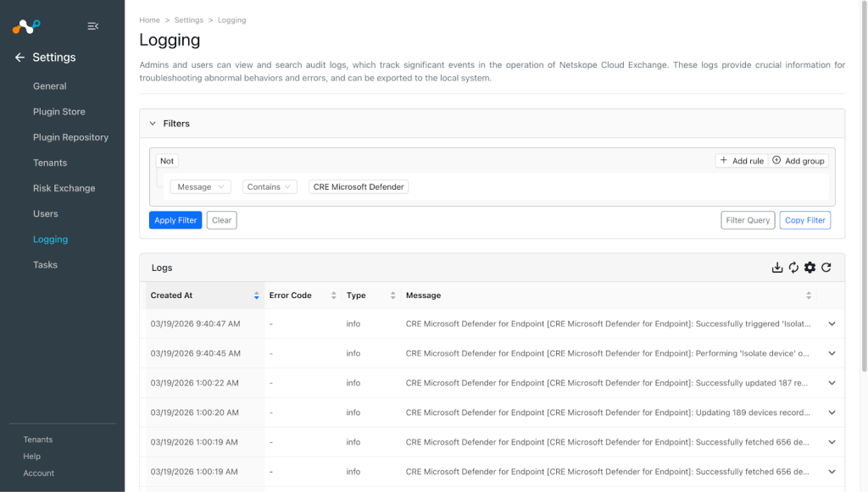The width and height of the screenshot is (868, 492).
Task: Collapse the Filters panel
Action: click(x=153, y=124)
